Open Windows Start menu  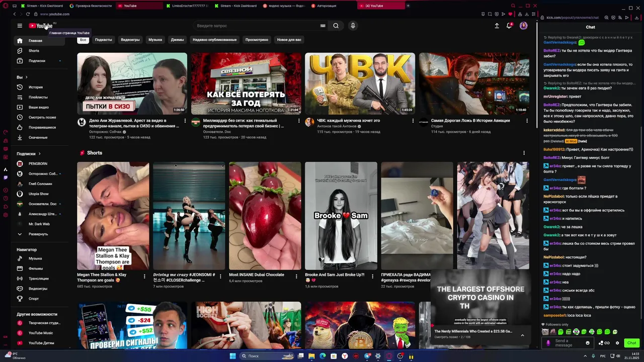233,356
